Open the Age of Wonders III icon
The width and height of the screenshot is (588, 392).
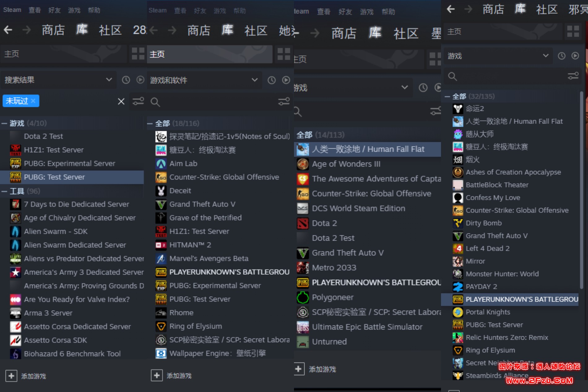(x=303, y=164)
